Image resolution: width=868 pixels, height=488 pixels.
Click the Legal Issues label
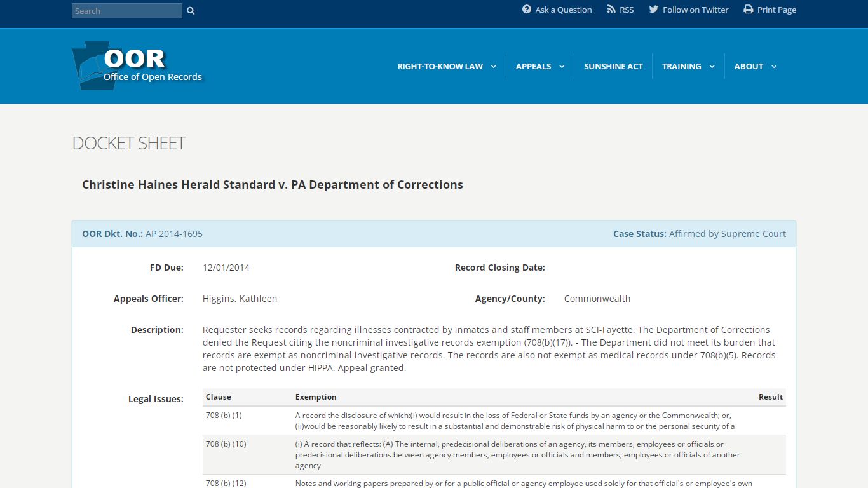pos(156,399)
